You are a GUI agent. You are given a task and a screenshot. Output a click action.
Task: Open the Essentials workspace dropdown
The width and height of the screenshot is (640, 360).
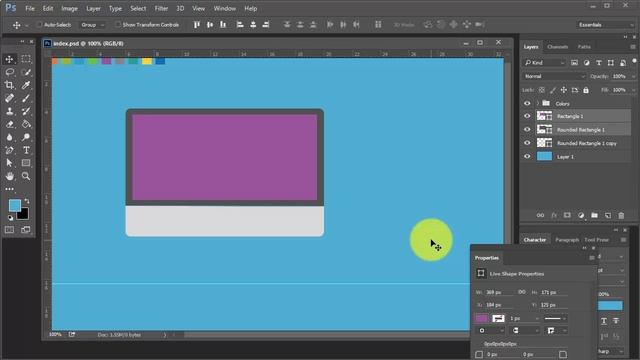(x=606, y=25)
